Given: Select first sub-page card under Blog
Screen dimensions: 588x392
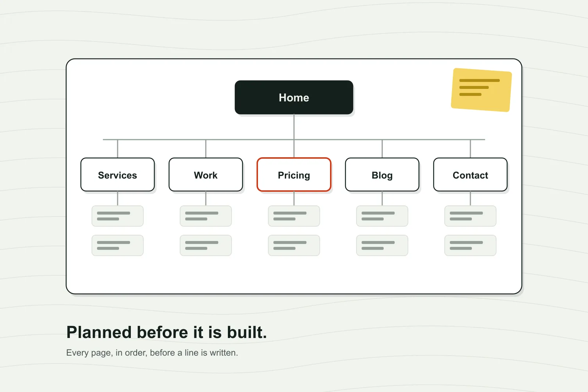Looking at the screenshot, I should tap(382, 216).
